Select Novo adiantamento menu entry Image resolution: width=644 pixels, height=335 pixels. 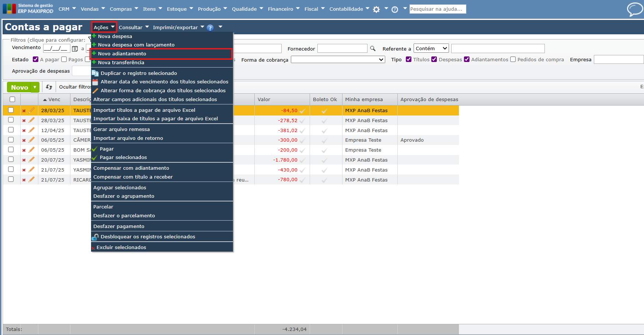coord(122,54)
